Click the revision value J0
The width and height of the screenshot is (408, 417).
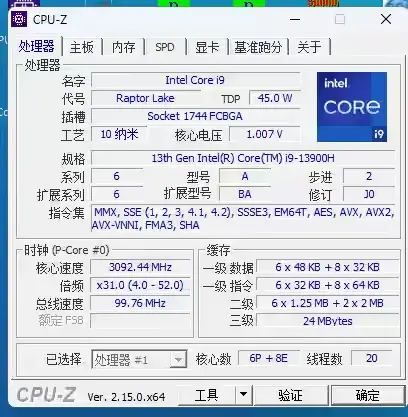click(x=369, y=194)
